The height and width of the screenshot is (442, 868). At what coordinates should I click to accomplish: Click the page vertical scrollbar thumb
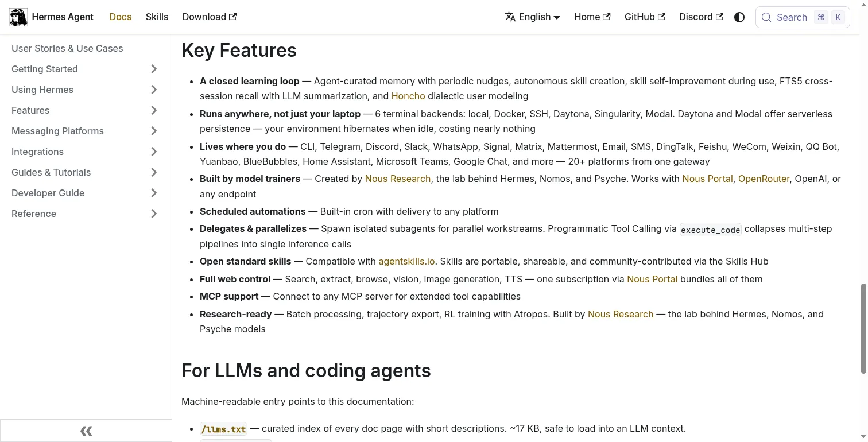coord(863,328)
